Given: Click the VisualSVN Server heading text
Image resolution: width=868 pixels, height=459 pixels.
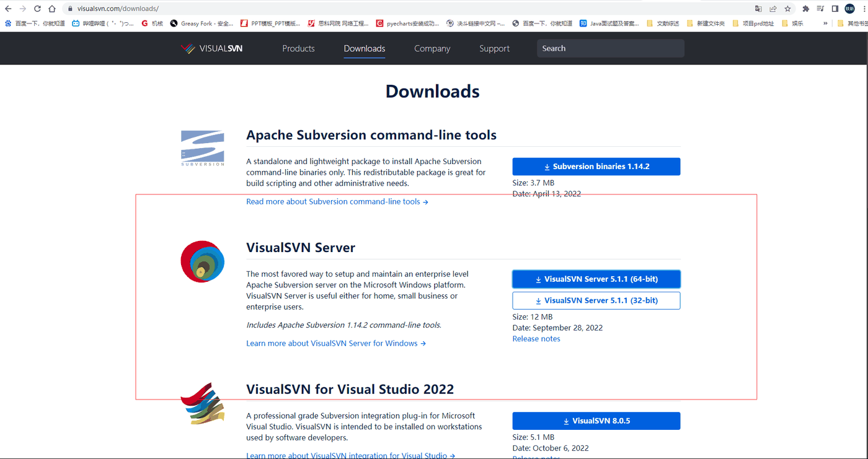Looking at the screenshot, I should point(301,248).
